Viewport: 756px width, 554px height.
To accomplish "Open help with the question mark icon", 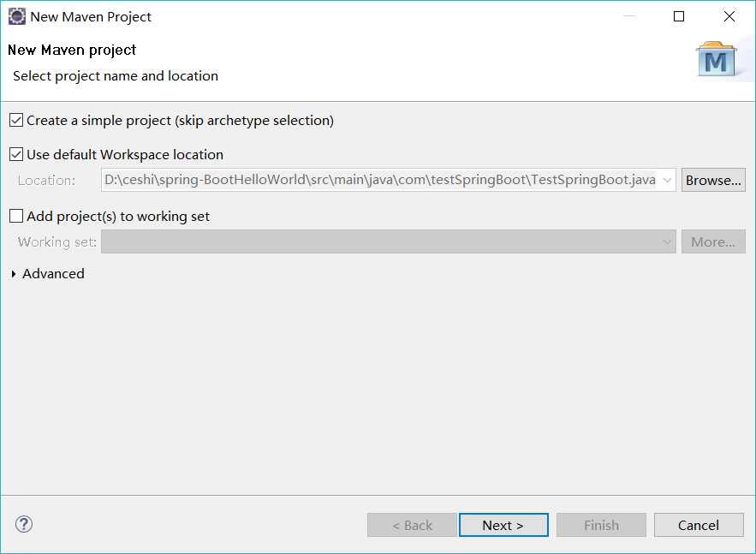I will tap(24, 524).
